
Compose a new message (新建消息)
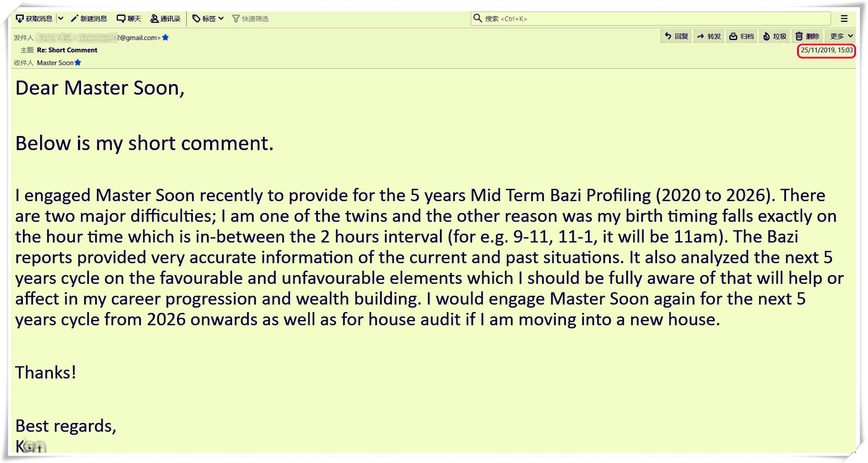[89, 18]
